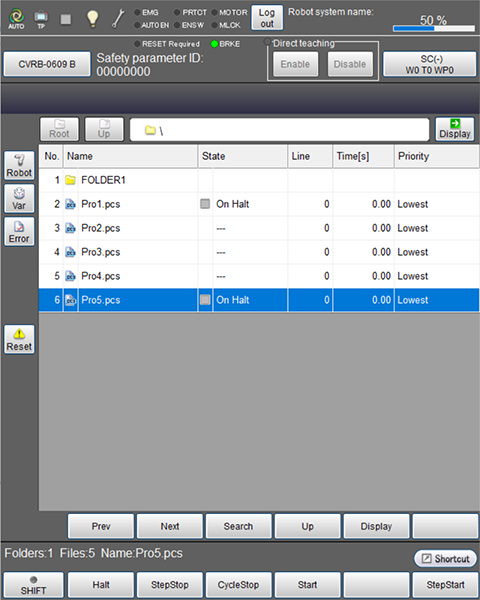The width and height of the screenshot is (480, 600).
Task: Open the Error log panel
Action: [x=19, y=232]
